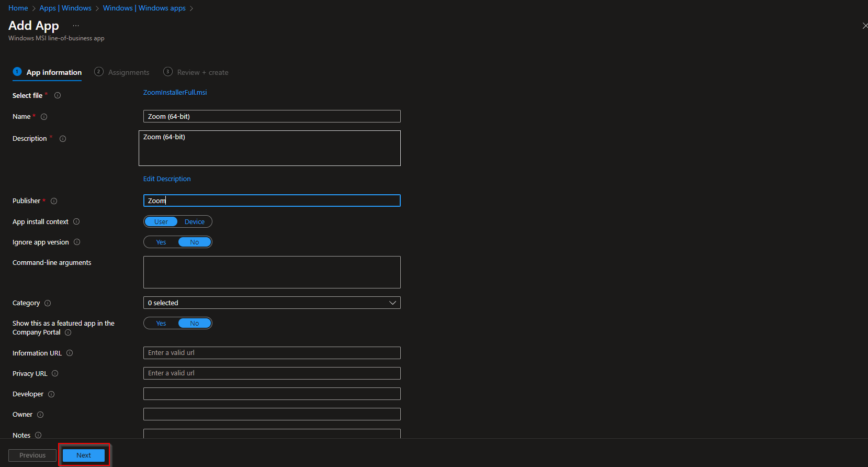
Task: Switch to the Assignments tab
Action: [128, 72]
